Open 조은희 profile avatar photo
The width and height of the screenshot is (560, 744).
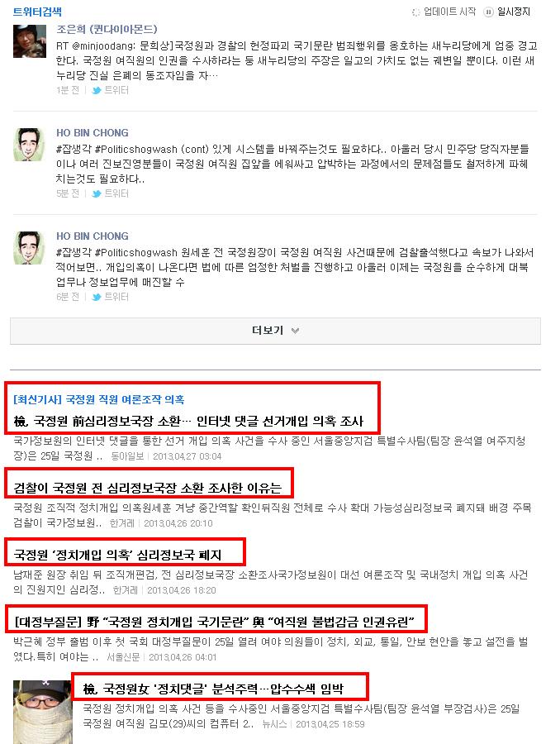click(x=30, y=41)
